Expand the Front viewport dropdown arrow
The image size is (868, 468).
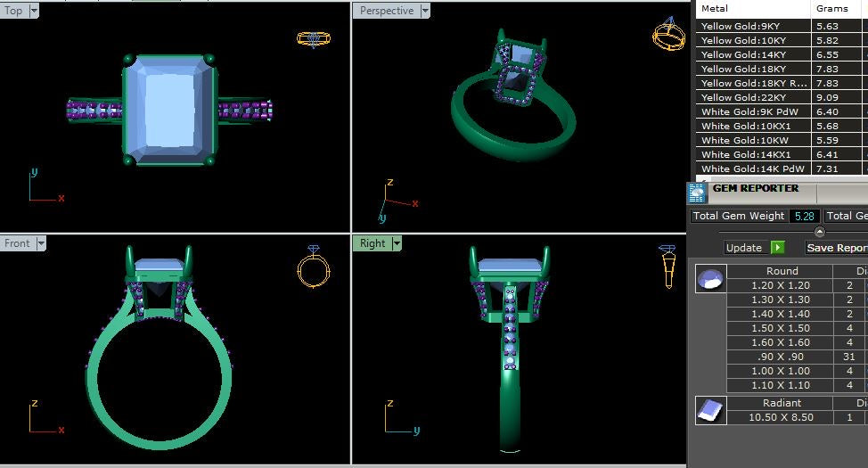[x=41, y=243]
